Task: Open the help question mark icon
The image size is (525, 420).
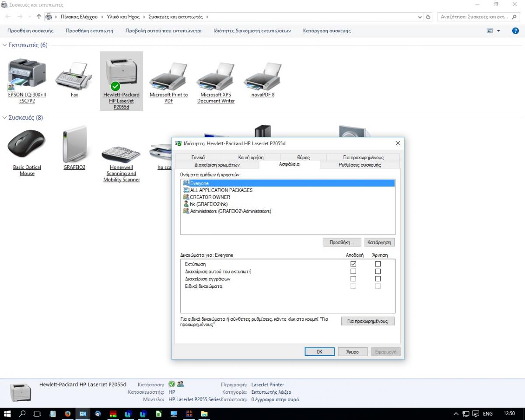Action: click(x=515, y=31)
